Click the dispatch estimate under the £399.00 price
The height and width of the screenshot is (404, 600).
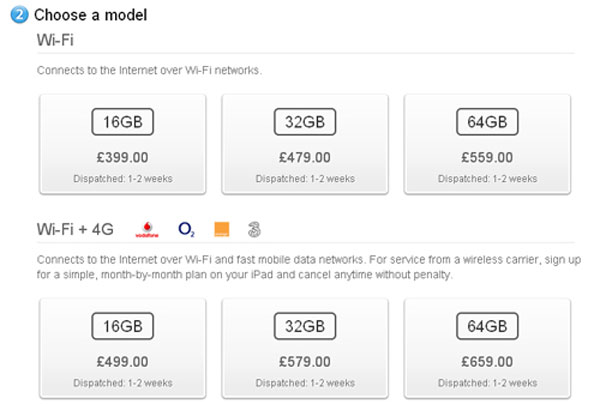(x=122, y=178)
